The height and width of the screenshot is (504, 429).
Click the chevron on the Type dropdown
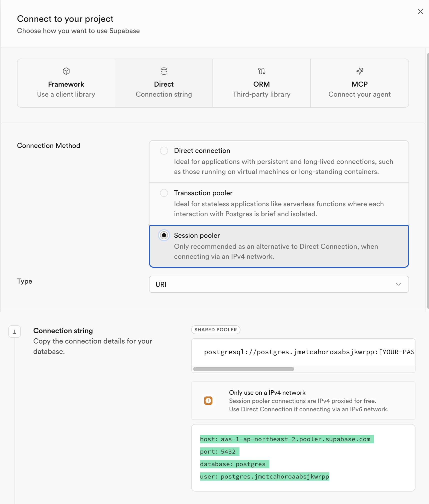pos(398,284)
